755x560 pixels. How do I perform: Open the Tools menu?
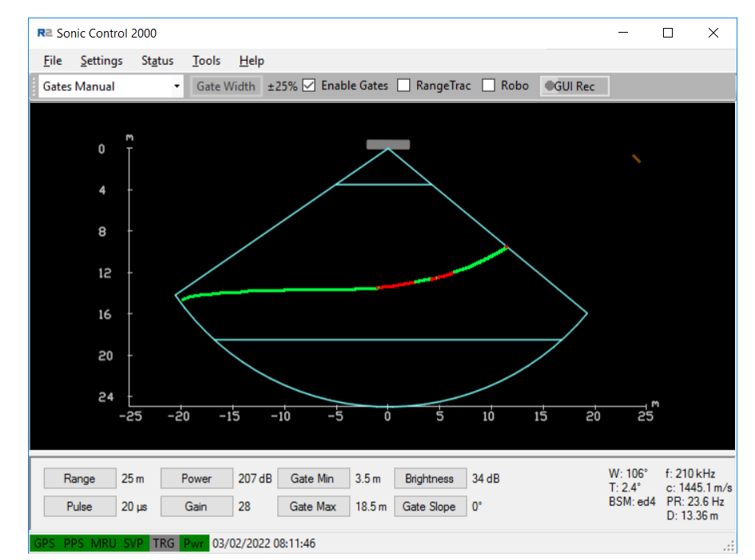pos(207,61)
